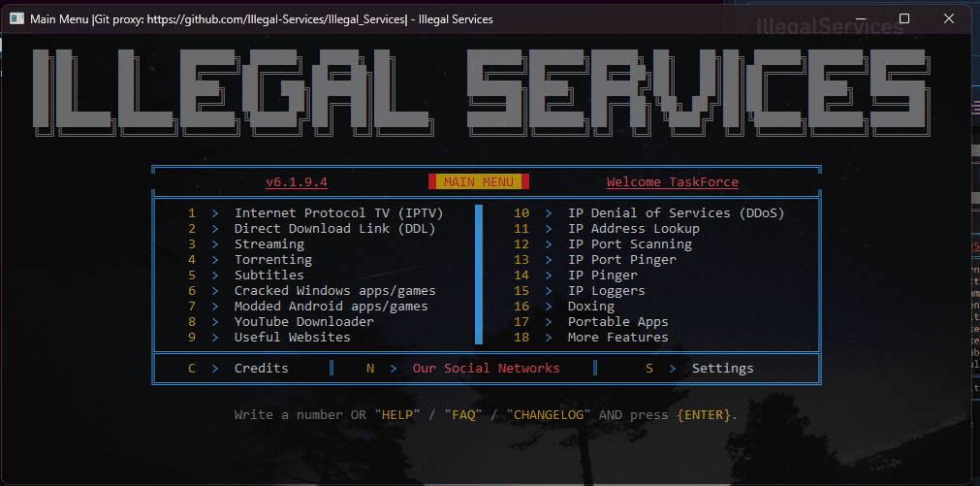The height and width of the screenshot is (486, 980).
Task: Click the {ENTER} keyword in prompt
Action: pyautogui.click(x=703, y=414)
